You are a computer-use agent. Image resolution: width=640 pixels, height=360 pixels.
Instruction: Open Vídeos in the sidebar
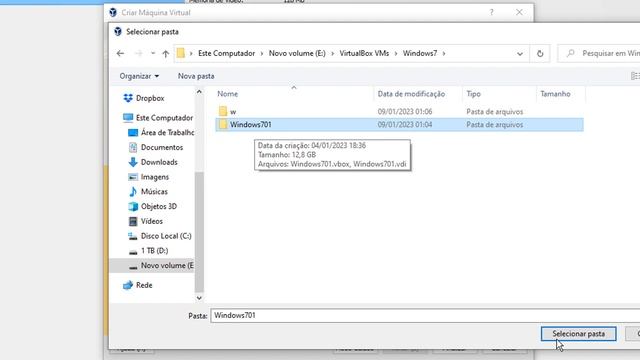tap(151, 221)
